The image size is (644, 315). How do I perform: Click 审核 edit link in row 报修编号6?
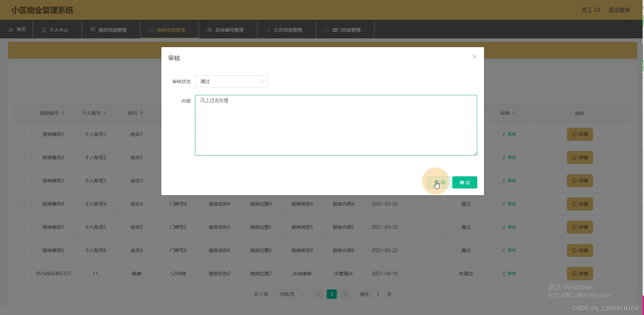tap(509, 250)
